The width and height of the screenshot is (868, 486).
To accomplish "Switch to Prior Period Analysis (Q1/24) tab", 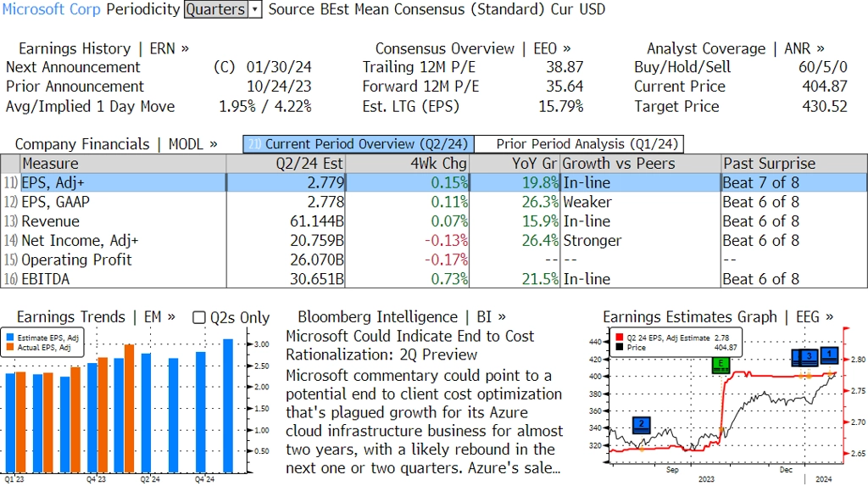I will (580, 144).
